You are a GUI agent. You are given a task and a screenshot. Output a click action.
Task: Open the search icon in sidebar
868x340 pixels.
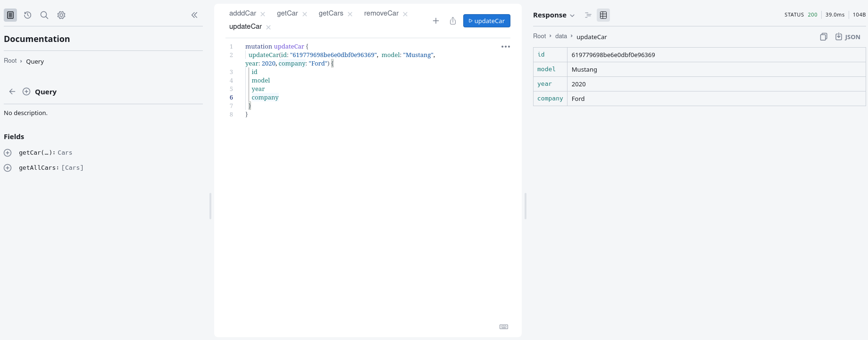(44, 15)
